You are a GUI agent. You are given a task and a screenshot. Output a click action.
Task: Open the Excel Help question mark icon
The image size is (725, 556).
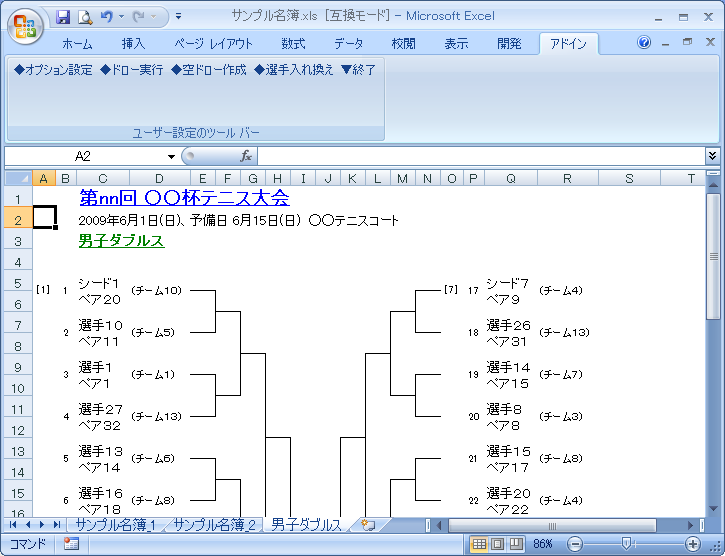point(644,43)
